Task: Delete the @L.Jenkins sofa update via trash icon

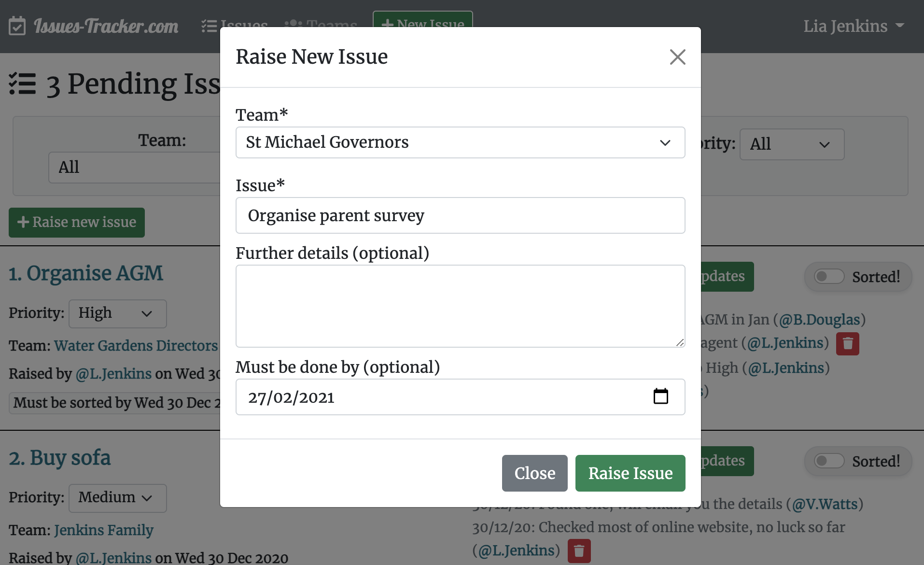Action: click(x=579, y=551)
